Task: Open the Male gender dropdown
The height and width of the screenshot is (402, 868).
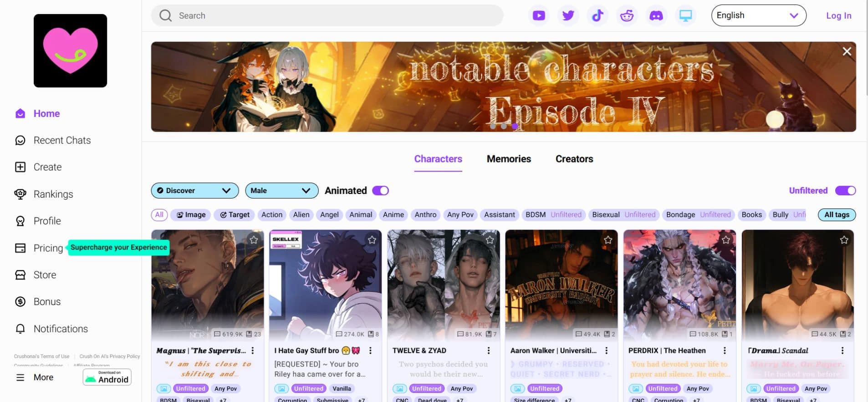Action: (281, 191)
